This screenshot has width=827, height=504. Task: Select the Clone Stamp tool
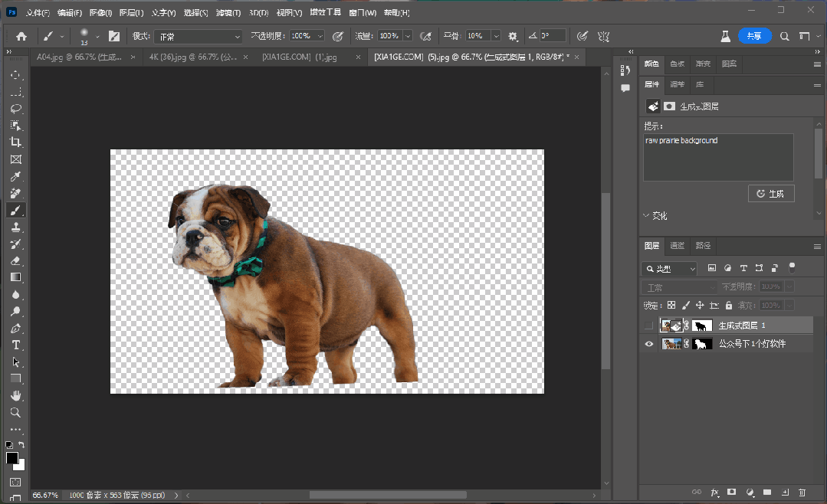pos(15,227)
